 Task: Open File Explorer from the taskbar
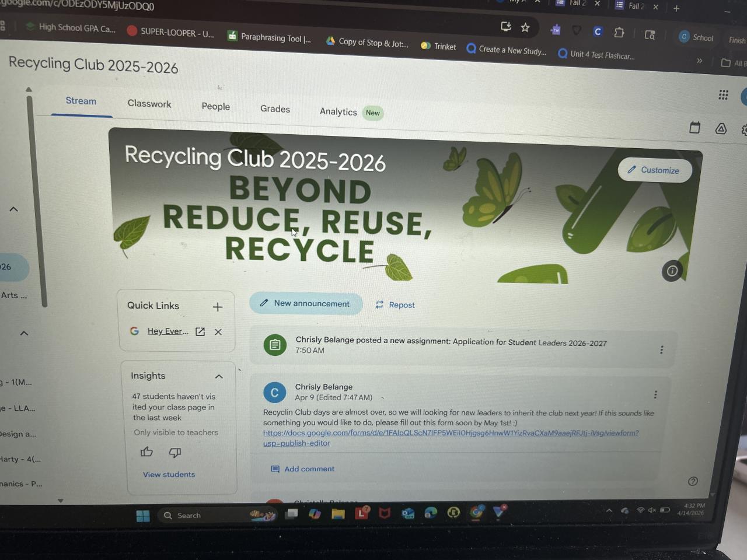[338, 514]
